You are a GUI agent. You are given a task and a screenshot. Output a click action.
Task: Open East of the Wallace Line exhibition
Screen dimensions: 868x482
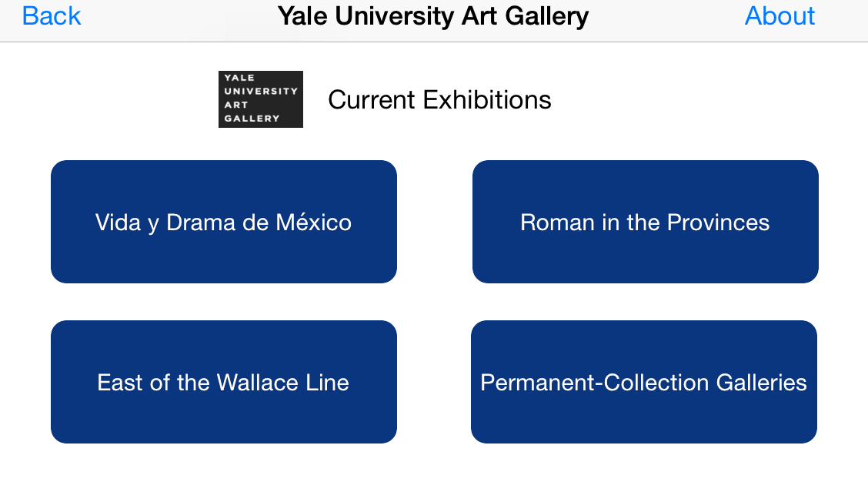[224, 382]
